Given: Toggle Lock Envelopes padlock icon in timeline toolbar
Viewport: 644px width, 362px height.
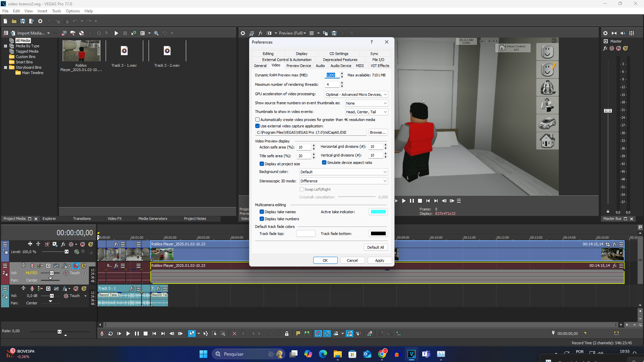Looking at the screenshot, I should 287,334.
